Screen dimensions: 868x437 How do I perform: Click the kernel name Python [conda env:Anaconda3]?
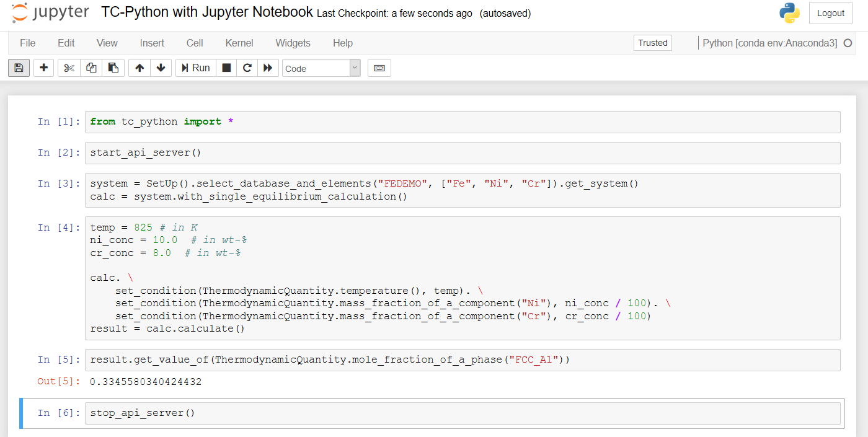(x=769, y=43)
